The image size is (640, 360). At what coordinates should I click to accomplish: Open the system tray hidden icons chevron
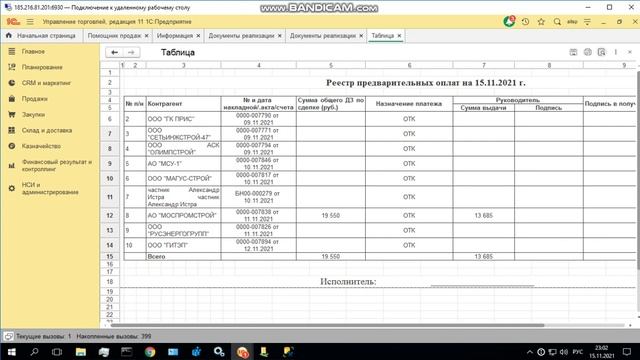tap(530, 352)
